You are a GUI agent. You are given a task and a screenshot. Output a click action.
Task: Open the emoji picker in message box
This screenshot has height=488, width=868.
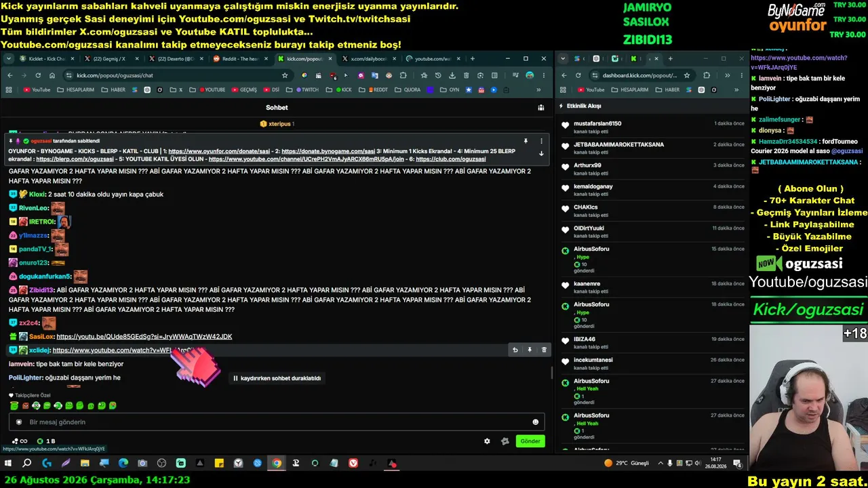click(535, 422)
